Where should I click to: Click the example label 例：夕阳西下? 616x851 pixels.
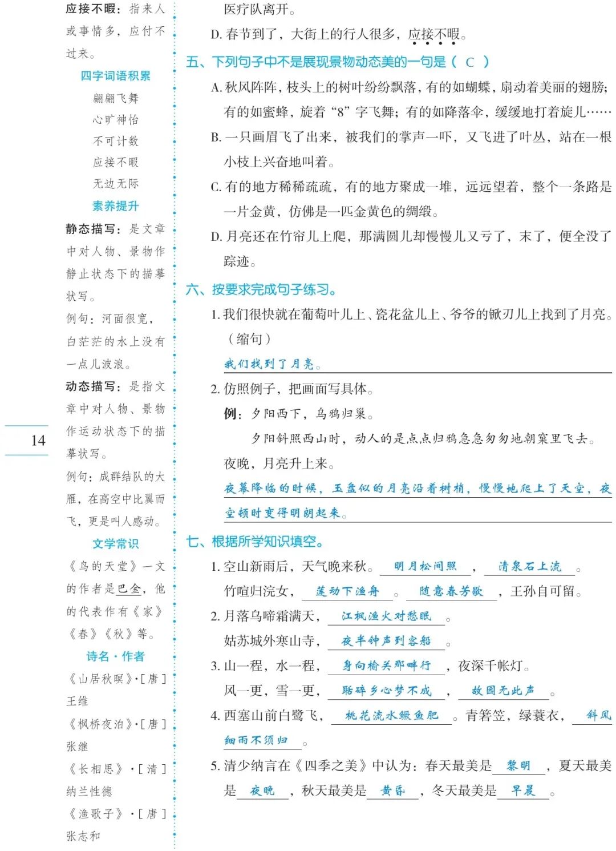coord(299,414)
